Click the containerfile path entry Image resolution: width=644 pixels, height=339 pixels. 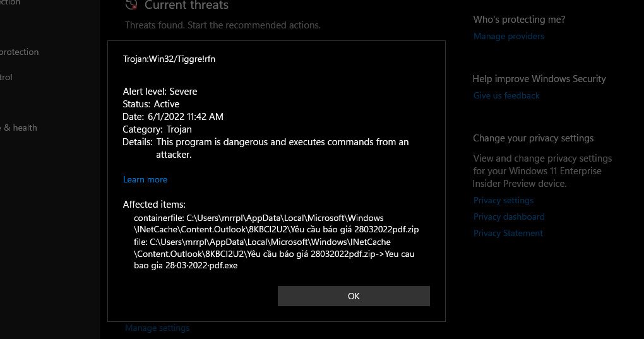pos(276,223)
